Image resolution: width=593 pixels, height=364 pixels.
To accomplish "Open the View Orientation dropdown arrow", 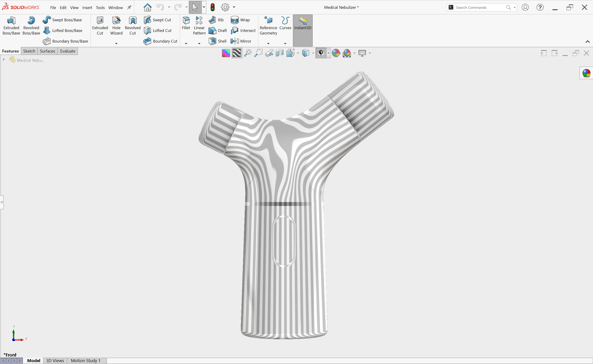I will click(298, 53).
